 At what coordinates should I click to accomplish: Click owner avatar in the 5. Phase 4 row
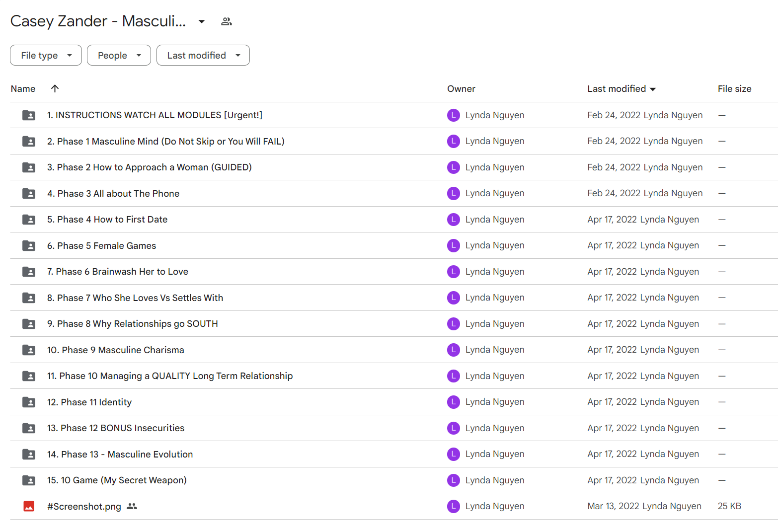[x=454, y=220]
